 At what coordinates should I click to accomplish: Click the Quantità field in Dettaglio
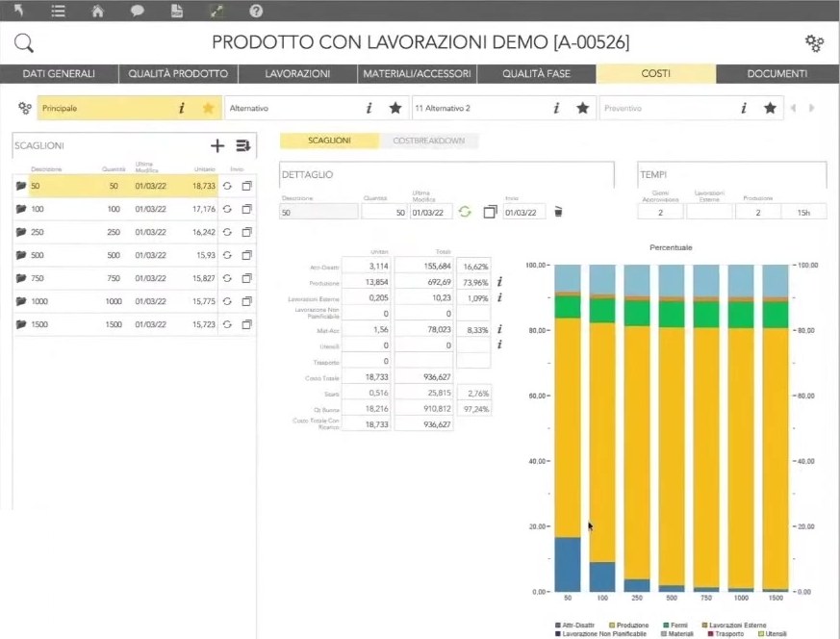point(384,212)
